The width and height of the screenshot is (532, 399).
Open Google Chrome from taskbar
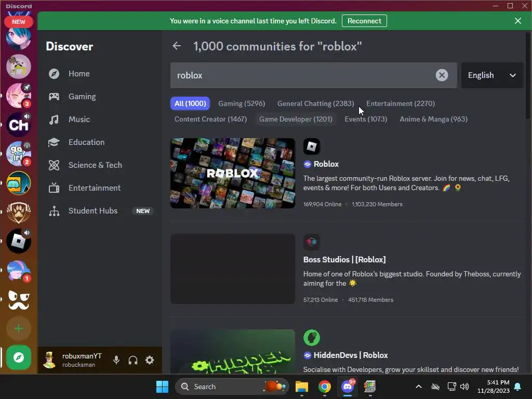pos(325,387)
